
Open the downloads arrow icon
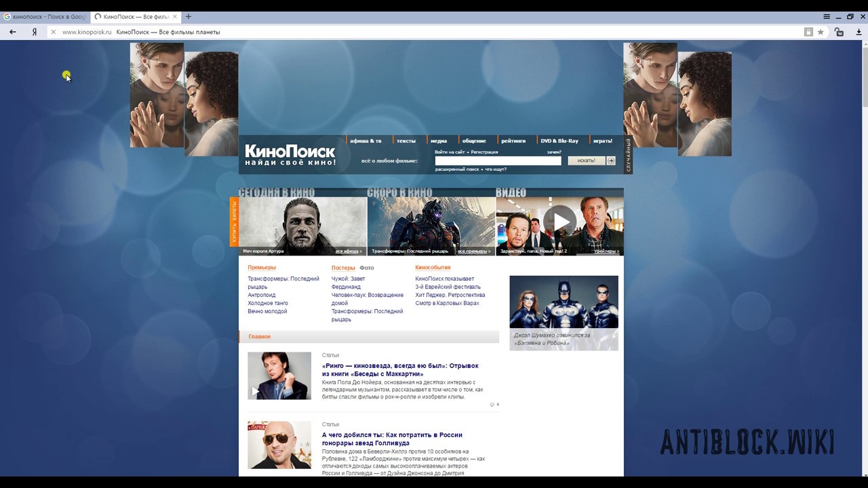pos(859,32)
